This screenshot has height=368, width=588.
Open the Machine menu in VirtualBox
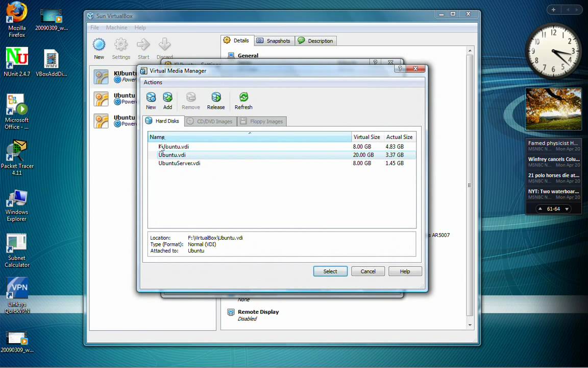pos(116,28)
